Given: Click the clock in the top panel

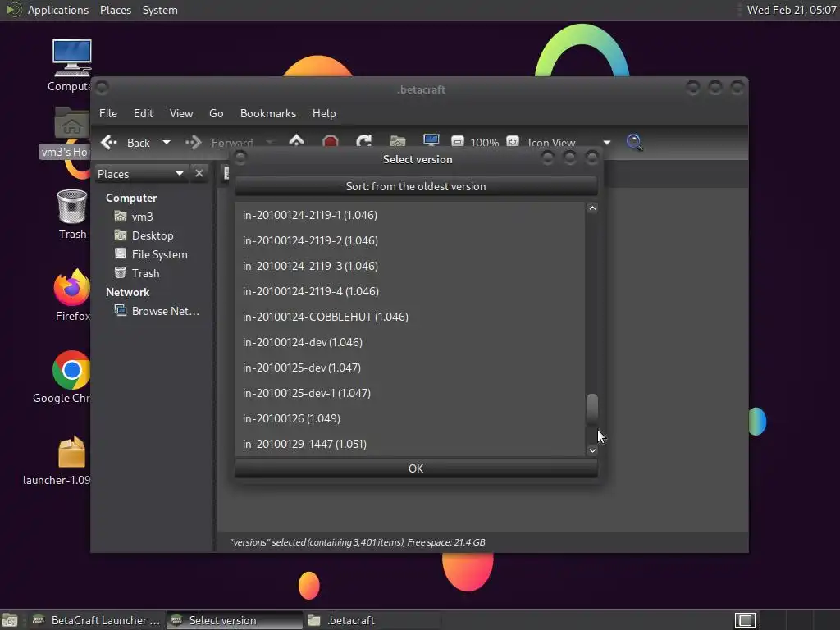Looking at the screenshot, I should pyautogui.click(x=792, y=10).
